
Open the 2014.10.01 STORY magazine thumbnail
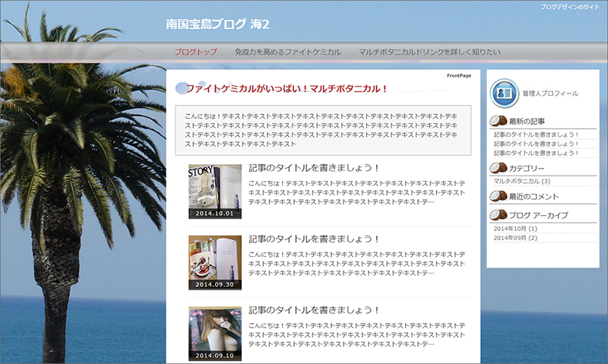click(x=215, y=190)
